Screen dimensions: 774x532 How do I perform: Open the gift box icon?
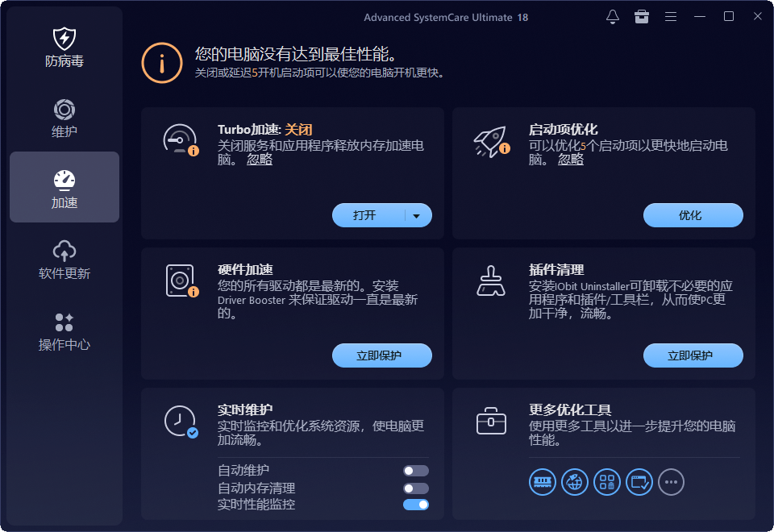click(x=642, y=16)
